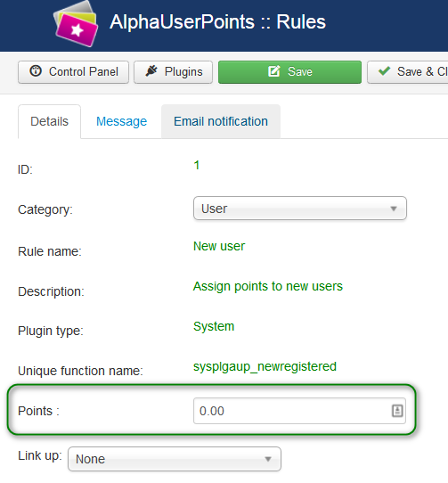This screenshot has height=483, width=448.
Task: Click the rule name value New user
Action: pyautogui.click(x=219, y=247)
